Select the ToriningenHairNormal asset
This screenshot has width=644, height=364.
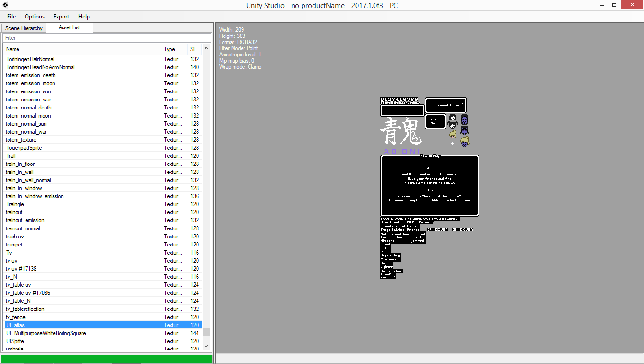(103, 59)
